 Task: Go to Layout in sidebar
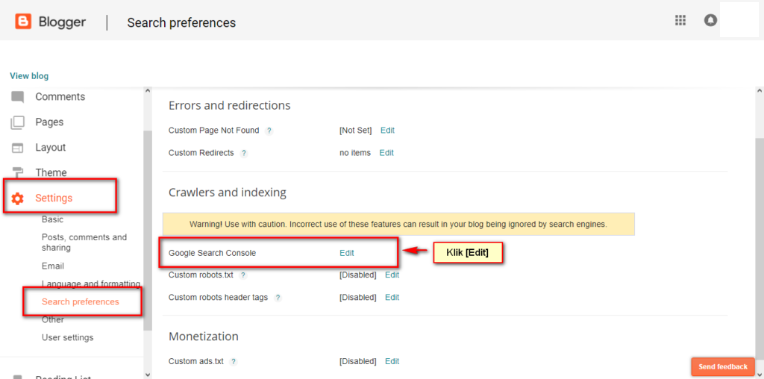(x=50, y=148)
